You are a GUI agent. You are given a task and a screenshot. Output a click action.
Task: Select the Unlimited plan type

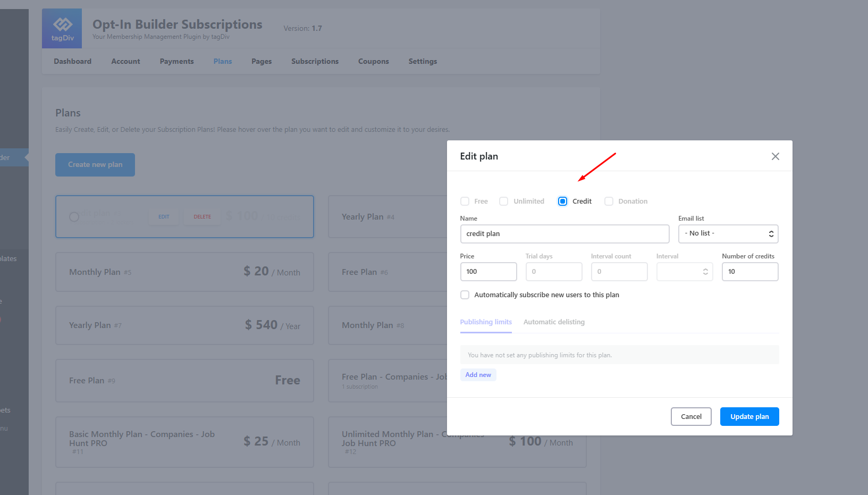(x=503, y=202)
